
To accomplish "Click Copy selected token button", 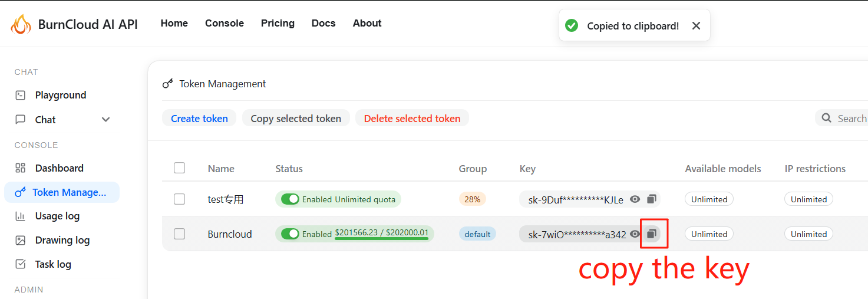I will pyautogui.click(x=296, y=118).
